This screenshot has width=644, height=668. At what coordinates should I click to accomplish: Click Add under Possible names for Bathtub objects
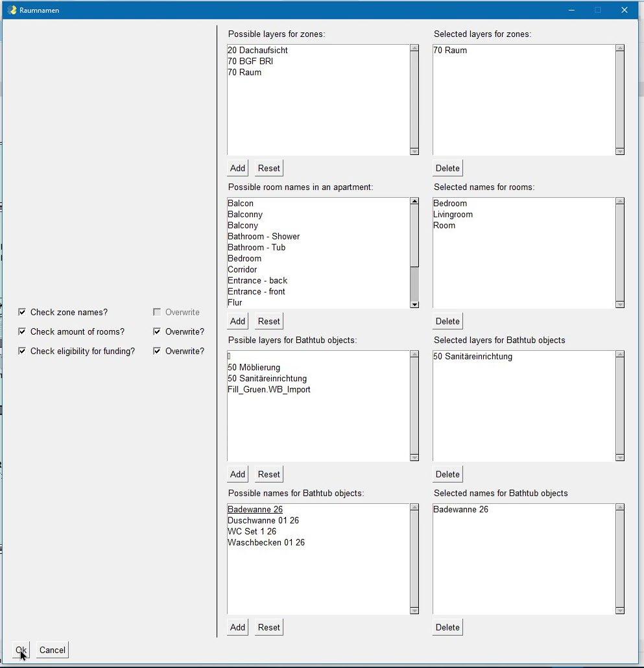(237, 627)
